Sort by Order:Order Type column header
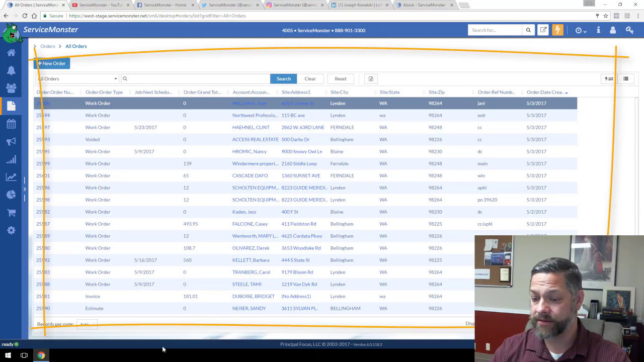 (104, 92)
